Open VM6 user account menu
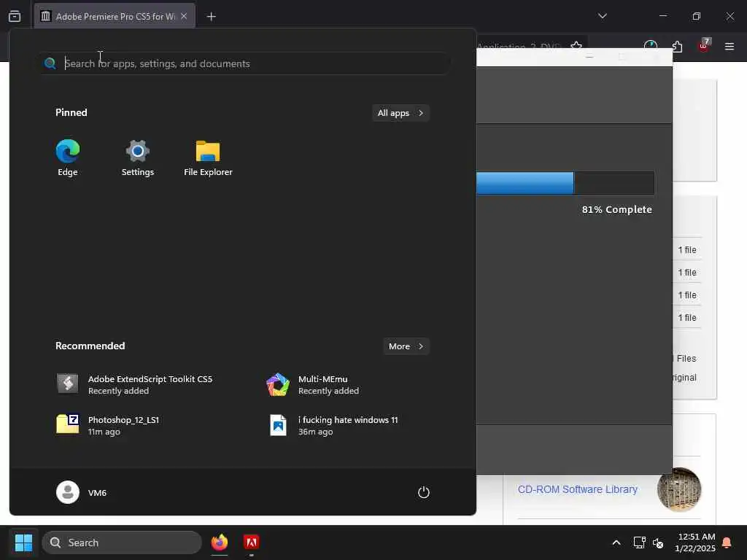Screen dimensions: 747x560 [x=82, y=492]
